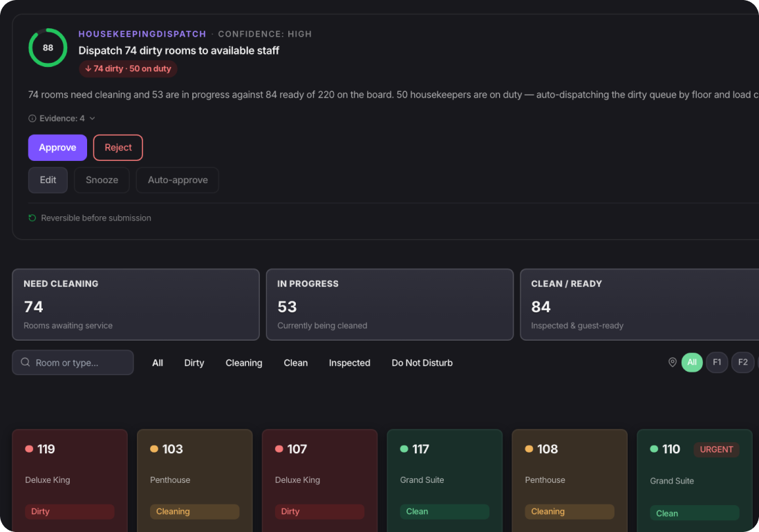This screenshot has width=759, height=532.
Task: Filter rooms by Dirty status
Action: click(x=194, y=363)
